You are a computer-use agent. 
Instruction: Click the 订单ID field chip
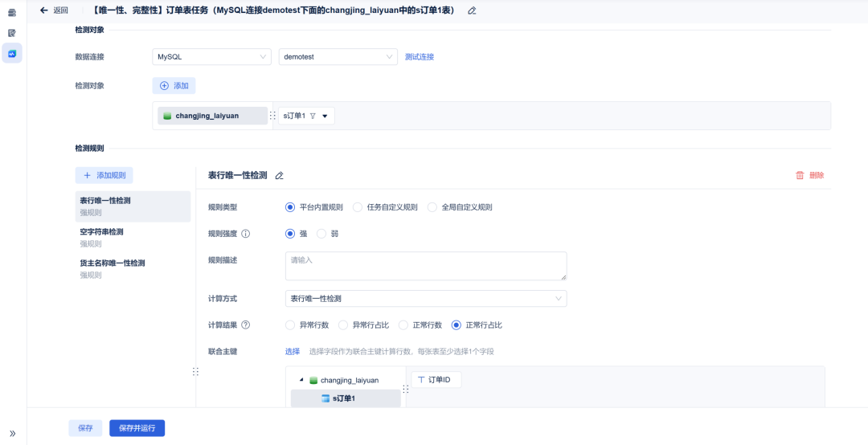click(x=436, y=380)
